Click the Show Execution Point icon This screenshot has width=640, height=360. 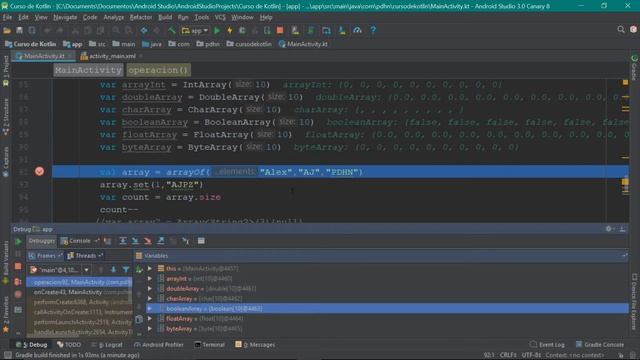107,241
